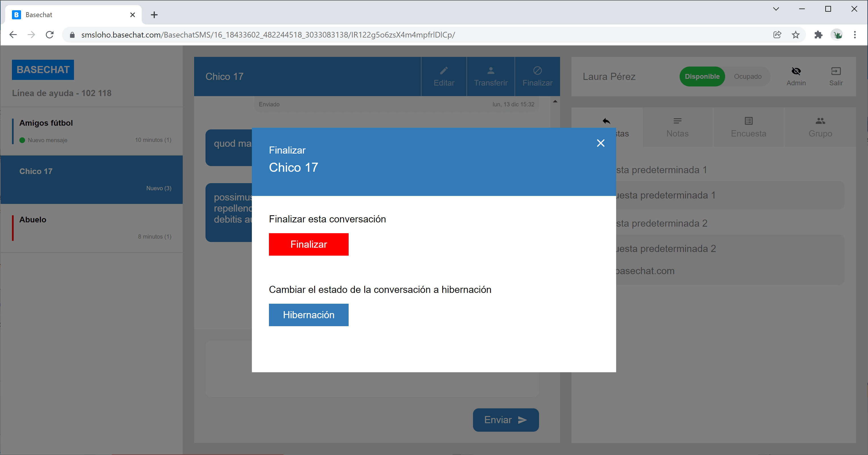The image size is (868, 455).
Task: Switch status to Disponible
Action: pos(702,76)
